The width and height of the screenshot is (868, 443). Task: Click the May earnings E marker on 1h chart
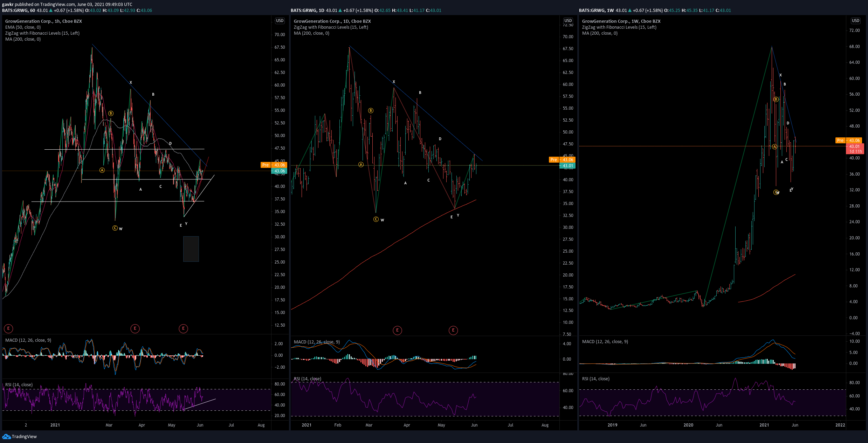183,328
